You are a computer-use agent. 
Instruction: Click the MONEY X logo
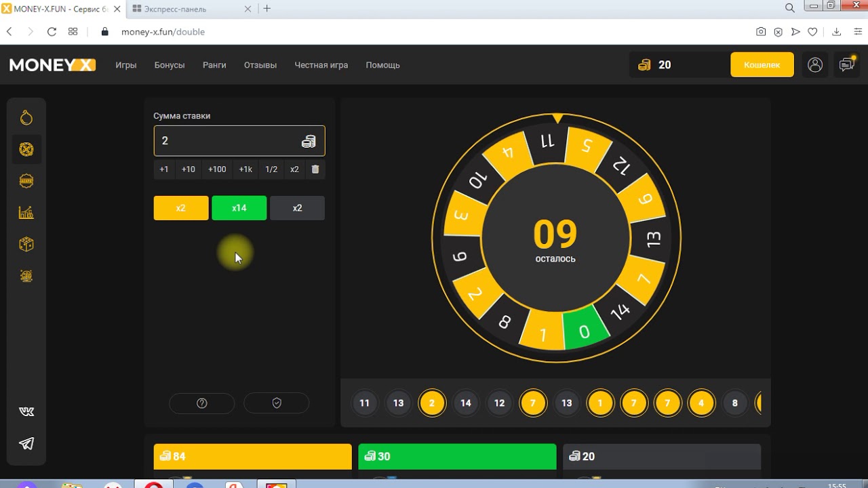(x=52, y=65)
